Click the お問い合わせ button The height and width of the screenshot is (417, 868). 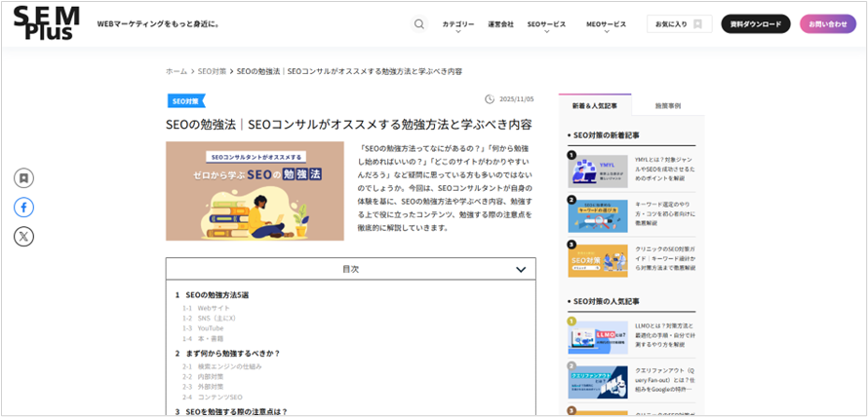point(827,24)
